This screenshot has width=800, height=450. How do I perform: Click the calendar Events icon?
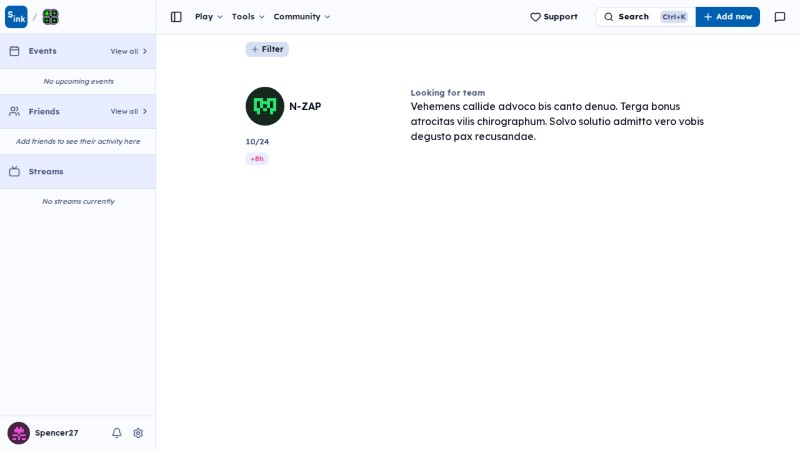14,51
